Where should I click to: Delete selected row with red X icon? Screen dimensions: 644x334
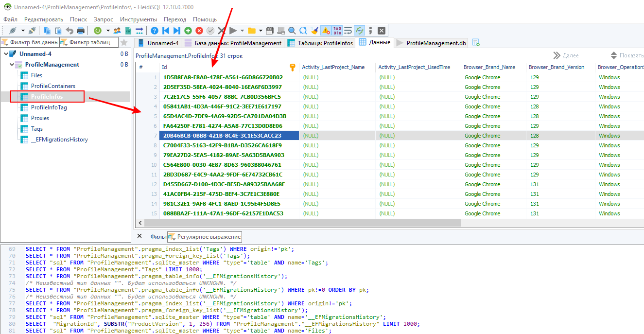199,31
